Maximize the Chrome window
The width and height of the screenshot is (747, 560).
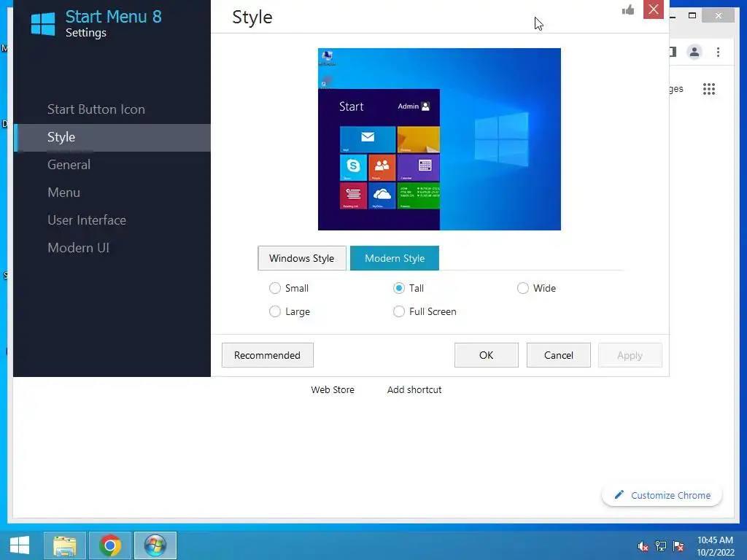pyautogui.click(x=692, y=16)
